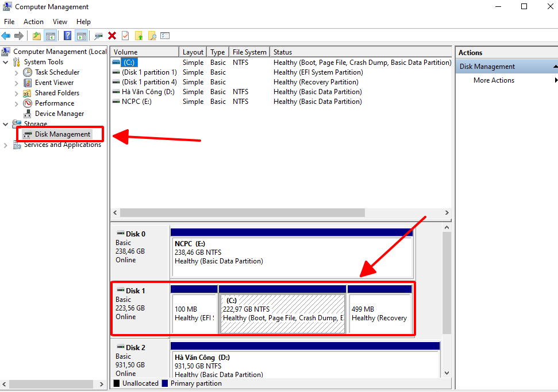This screenshot has height=392, width=558.
Task: Select Disk Management in the tree
Action: tap(56, 134)
